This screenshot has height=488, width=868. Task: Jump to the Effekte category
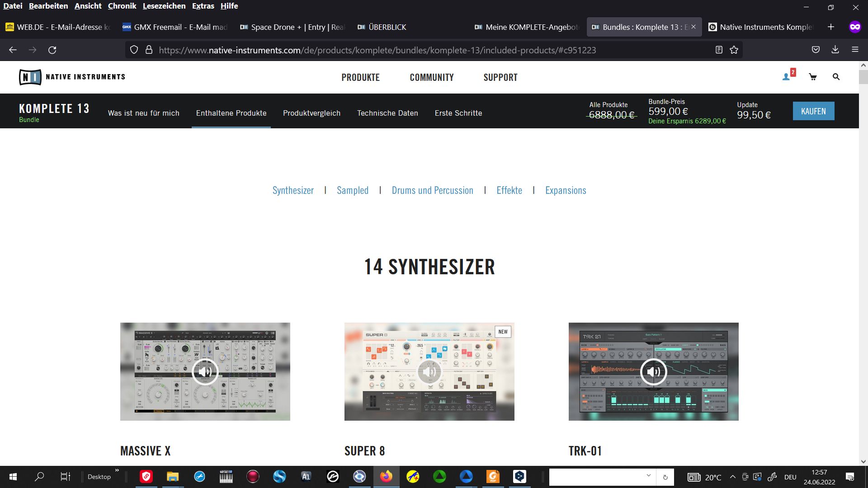click(509, 190)
